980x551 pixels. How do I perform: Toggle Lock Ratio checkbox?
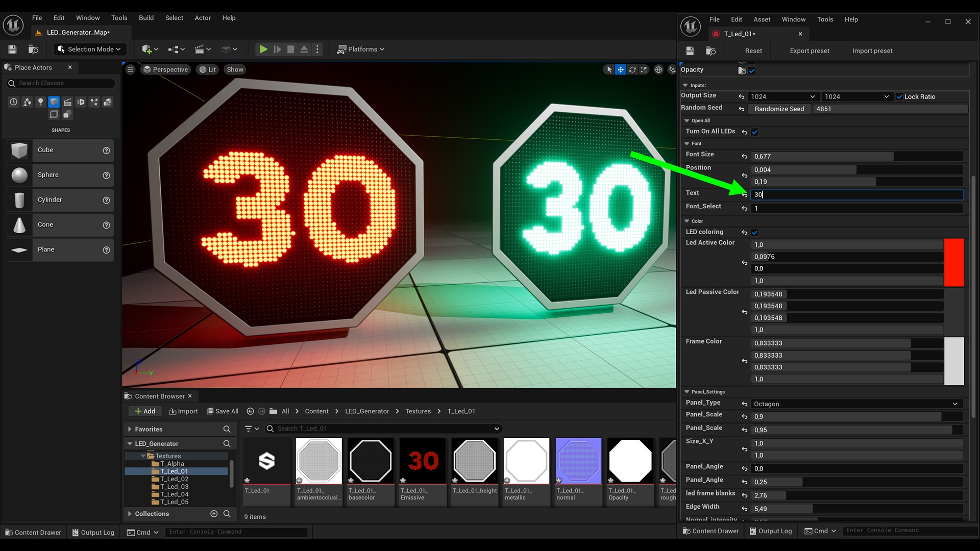click(x=899, y=96)
